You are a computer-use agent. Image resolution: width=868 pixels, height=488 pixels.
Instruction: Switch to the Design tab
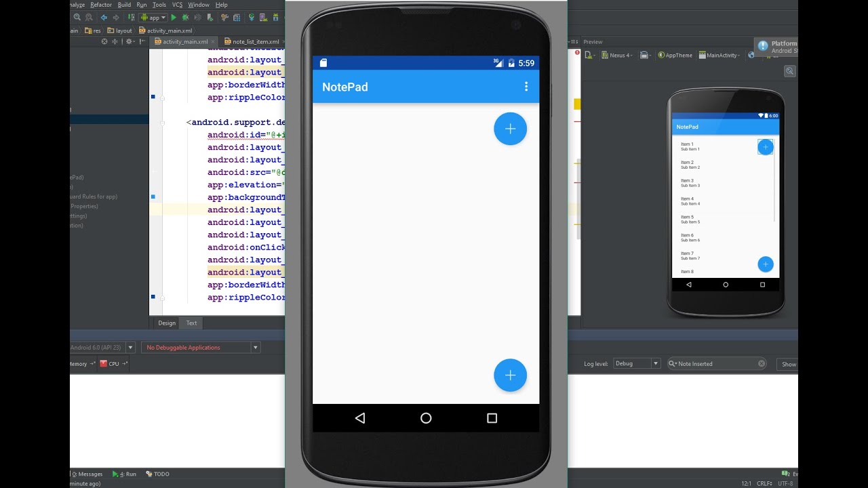(x=167, y=323)
